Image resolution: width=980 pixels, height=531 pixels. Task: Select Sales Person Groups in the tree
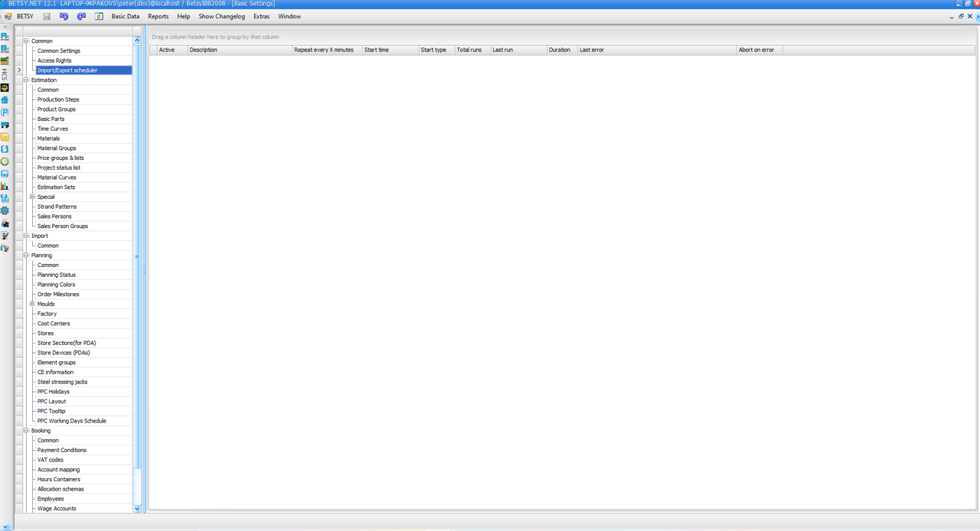63,226
